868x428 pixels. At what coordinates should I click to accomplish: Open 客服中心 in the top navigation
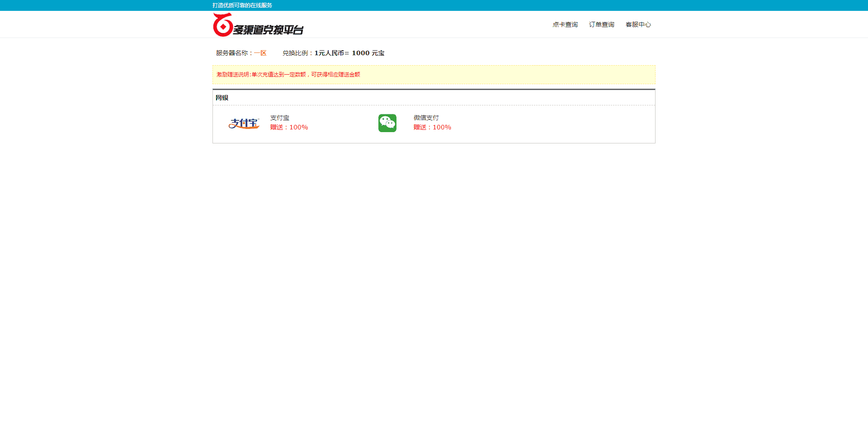pos(638,24)
